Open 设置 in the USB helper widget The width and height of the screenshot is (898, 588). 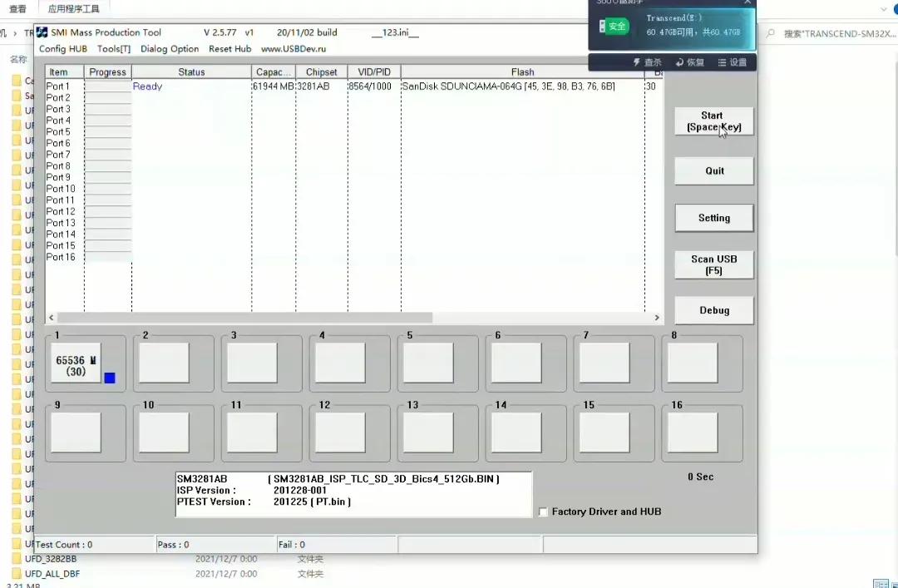(732, 62)
